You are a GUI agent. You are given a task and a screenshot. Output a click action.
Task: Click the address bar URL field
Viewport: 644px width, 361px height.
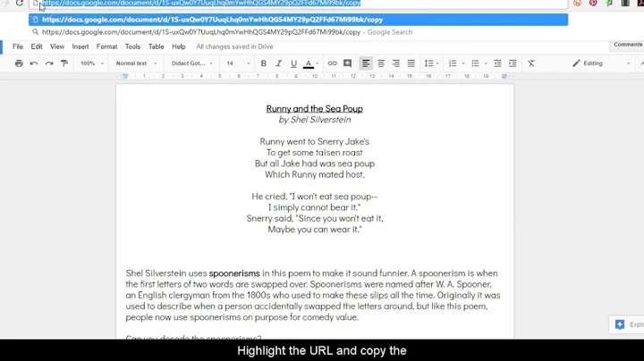298,4
